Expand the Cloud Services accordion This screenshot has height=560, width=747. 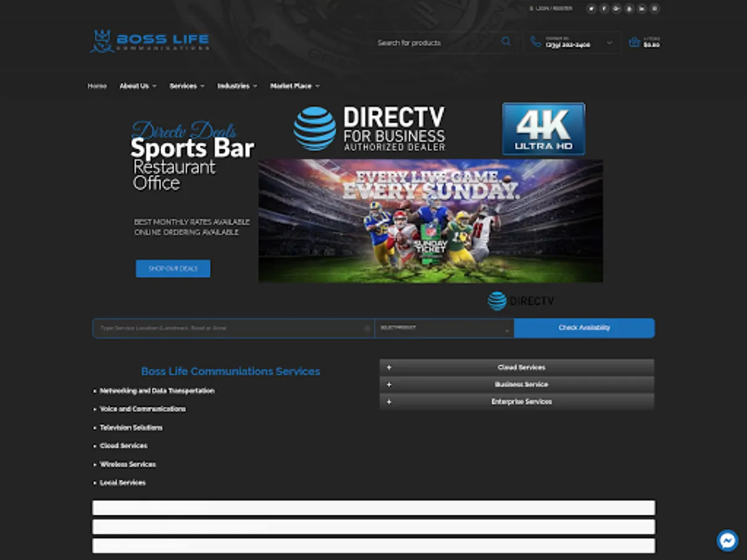pos(517,367)
